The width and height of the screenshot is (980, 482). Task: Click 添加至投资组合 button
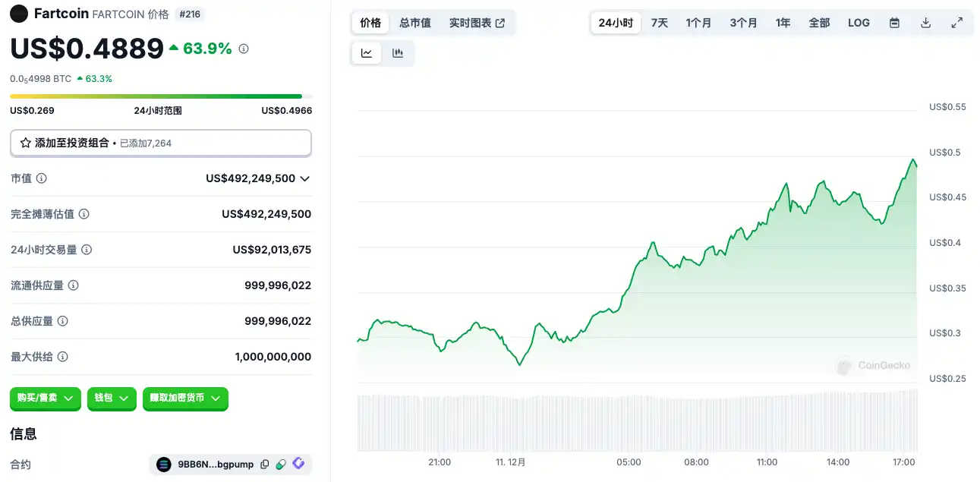(x=160, y=143)
